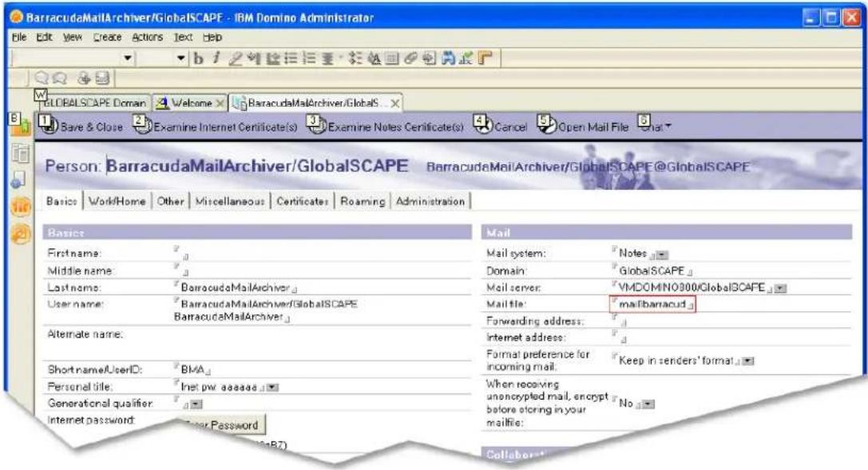Switch to the Miscellaneous tab

tap(230, 201)
